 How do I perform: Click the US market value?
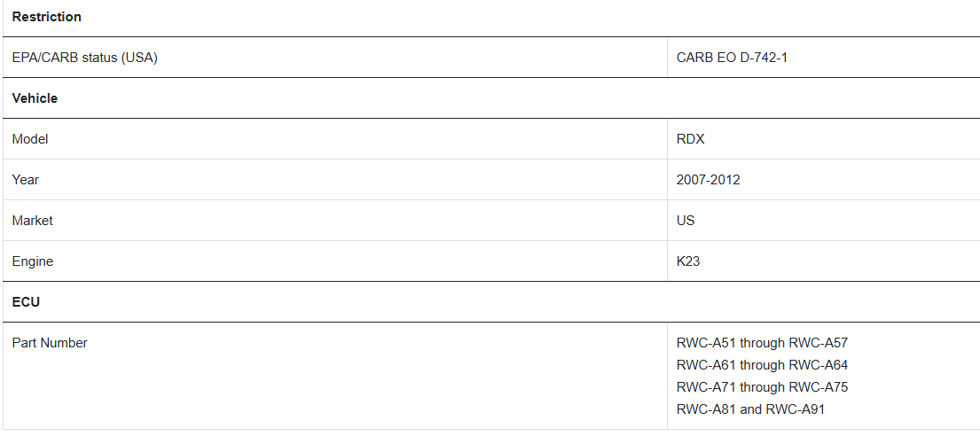pyautogui.click(x=686, y=221)
